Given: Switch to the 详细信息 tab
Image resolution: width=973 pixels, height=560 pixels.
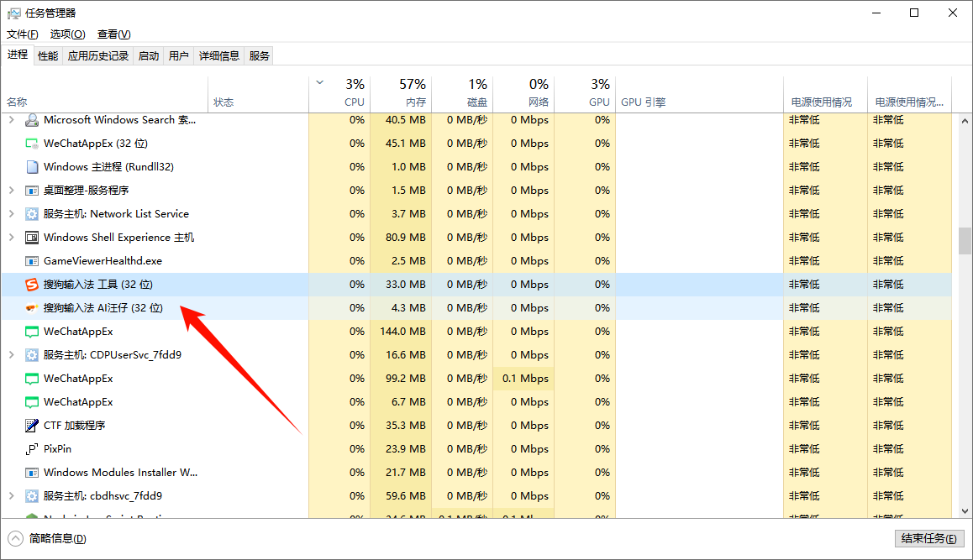Looking at the screenshot, I should click(x=219, y=56).
